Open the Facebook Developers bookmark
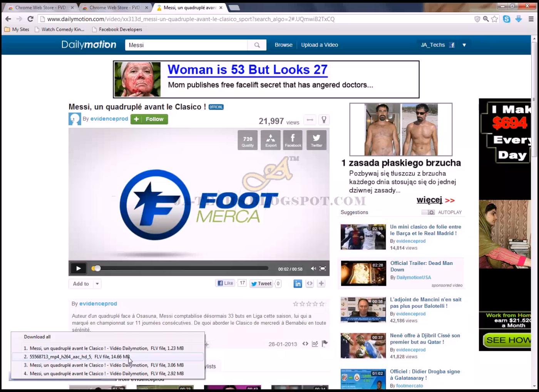Image resolution: width=539 pixels, height=392 pixels. click(x=117, y=29)
